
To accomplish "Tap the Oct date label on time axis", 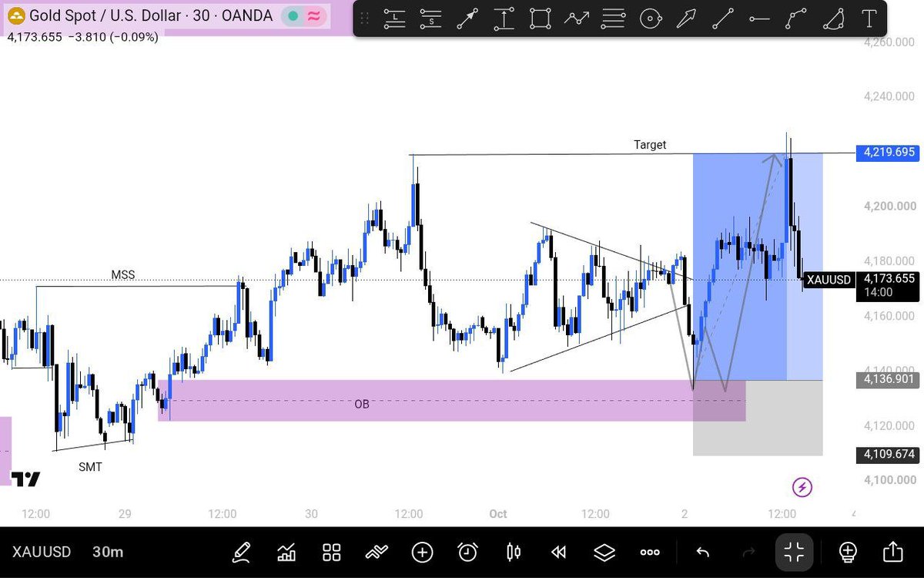I will tap(498, 514).
